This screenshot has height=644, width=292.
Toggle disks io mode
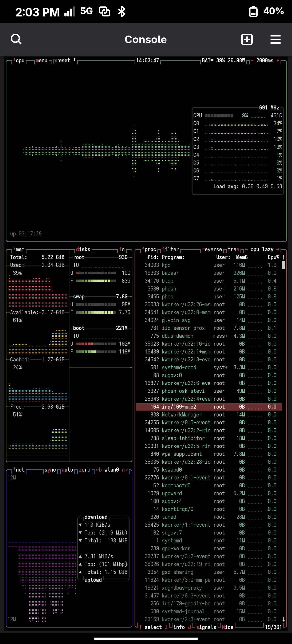point(122,249)
